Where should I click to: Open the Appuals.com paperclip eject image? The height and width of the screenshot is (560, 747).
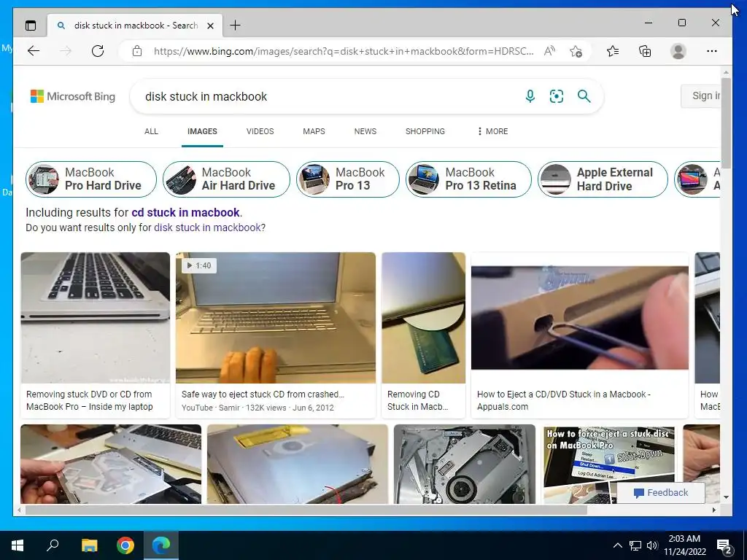pyautogui.click(x=580, y=318)
